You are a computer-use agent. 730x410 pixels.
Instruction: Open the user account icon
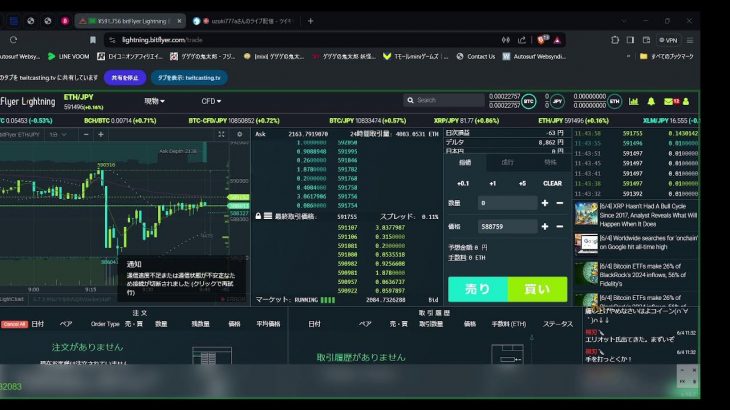click(686, 101)
